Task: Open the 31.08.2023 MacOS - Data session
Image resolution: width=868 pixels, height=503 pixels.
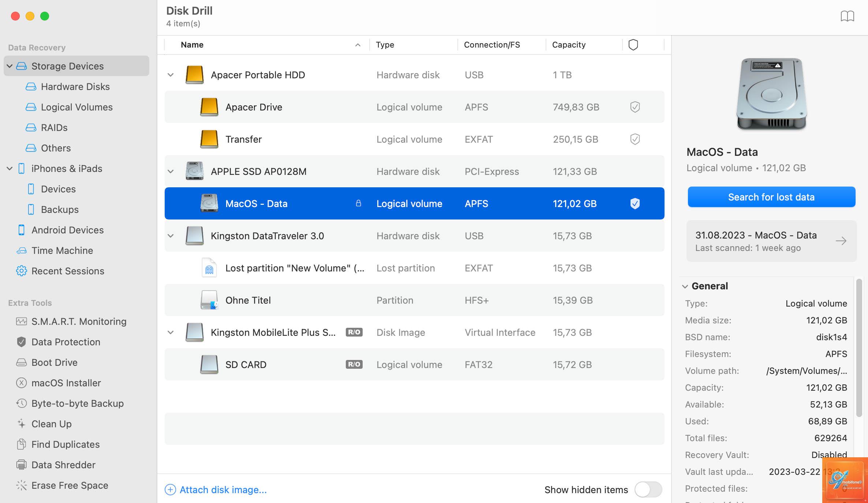Action: click(771, 241)
